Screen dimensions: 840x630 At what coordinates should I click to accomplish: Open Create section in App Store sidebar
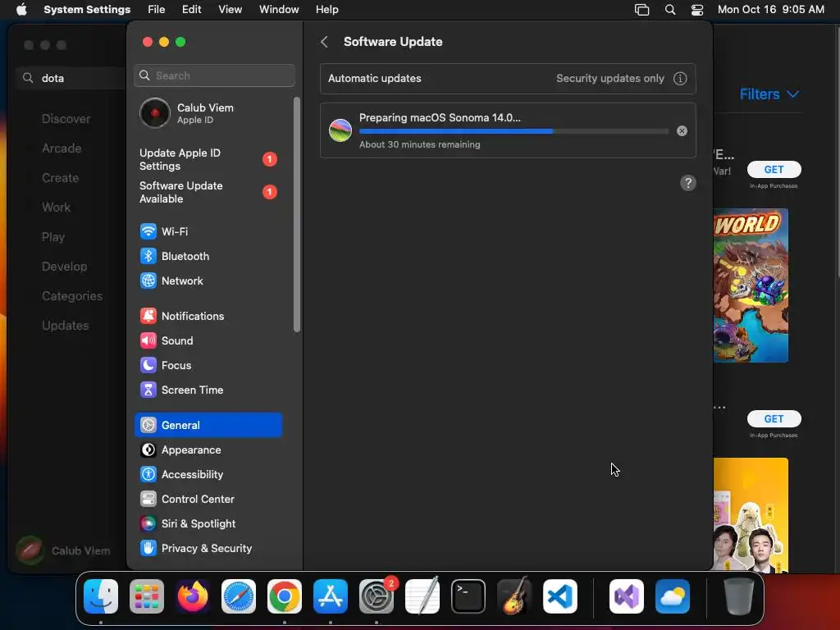[60, 178]
